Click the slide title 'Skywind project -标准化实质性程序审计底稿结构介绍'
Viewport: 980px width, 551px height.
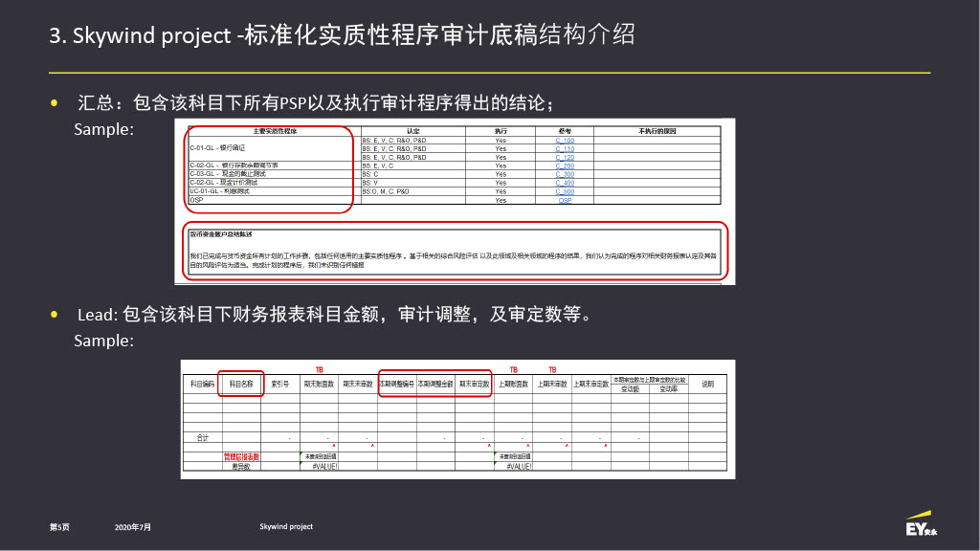click(342, 35)
